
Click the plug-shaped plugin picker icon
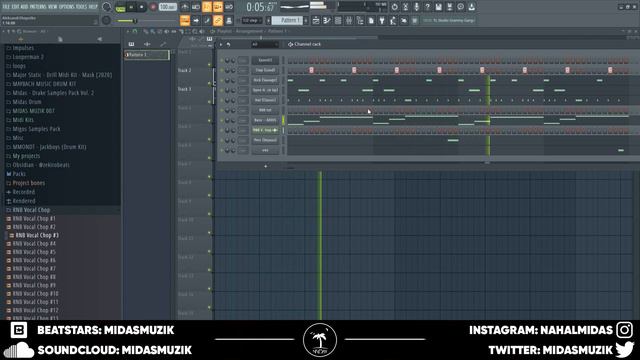coord(382,20)
